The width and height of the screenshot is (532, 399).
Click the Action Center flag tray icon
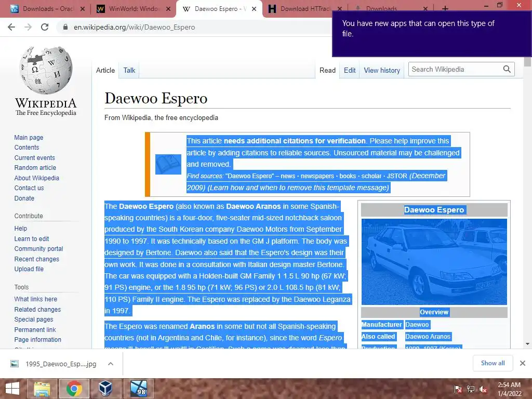(458, 389)
